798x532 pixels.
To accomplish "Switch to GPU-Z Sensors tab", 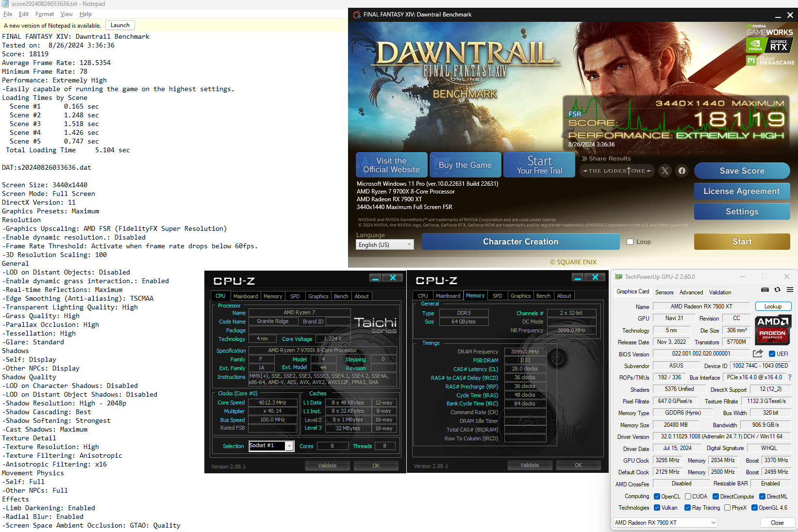I will click(x=664, y=292).
